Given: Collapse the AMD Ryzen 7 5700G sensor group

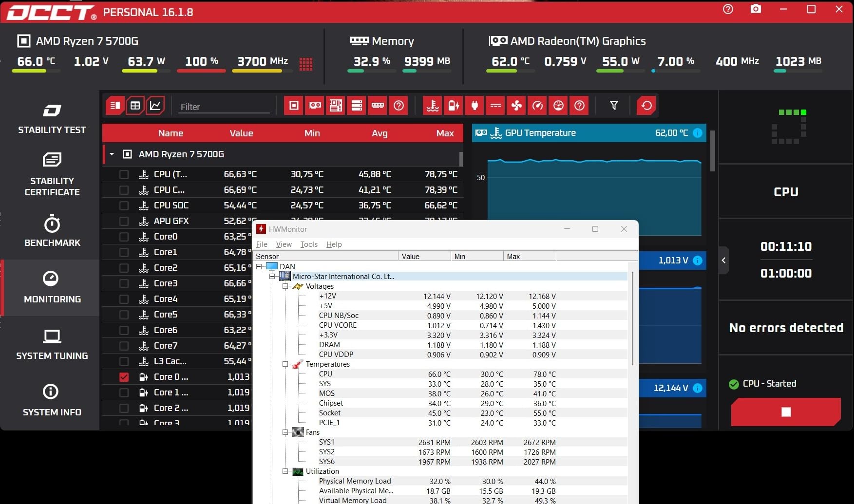Looking at the screenshot, I should click(112, 154).
